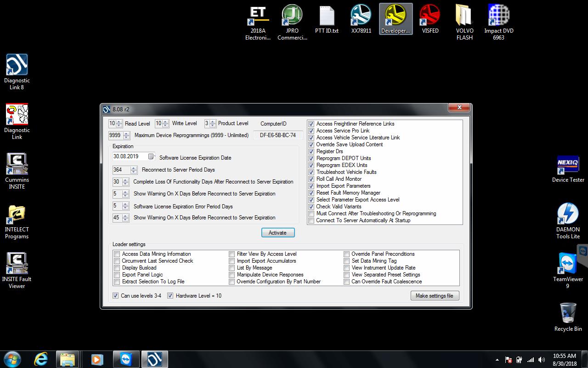Open the VOLVO FLASH folder
The height and width of the screenshot is (368, 588).
[x=464, y=23]
